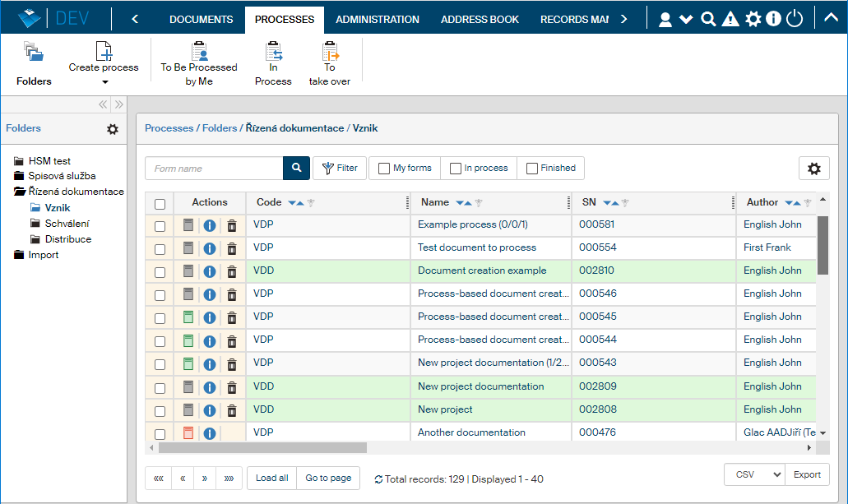Toggle the In process checkbox
The width and height of the screenshot is (848, 504).
(x=456, y=169)
